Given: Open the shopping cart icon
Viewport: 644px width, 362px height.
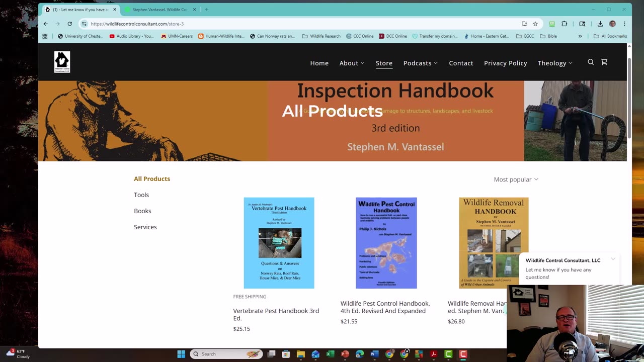Looking at the screenshot, I should 604,62.
